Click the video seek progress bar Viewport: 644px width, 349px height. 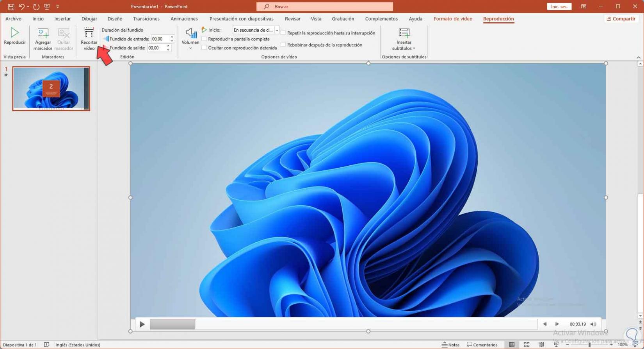coord(343,324)
